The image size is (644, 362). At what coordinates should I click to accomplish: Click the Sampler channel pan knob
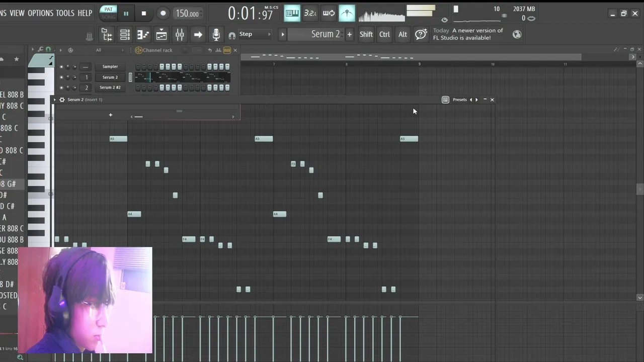tap(68, 67)
